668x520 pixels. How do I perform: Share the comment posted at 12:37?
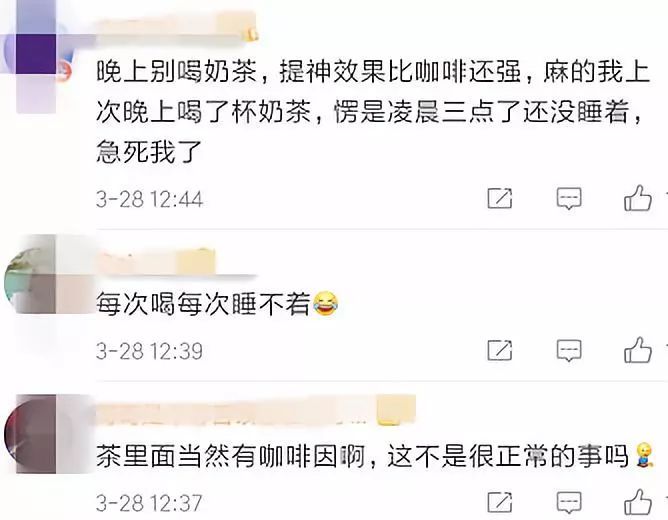point(500,502)
